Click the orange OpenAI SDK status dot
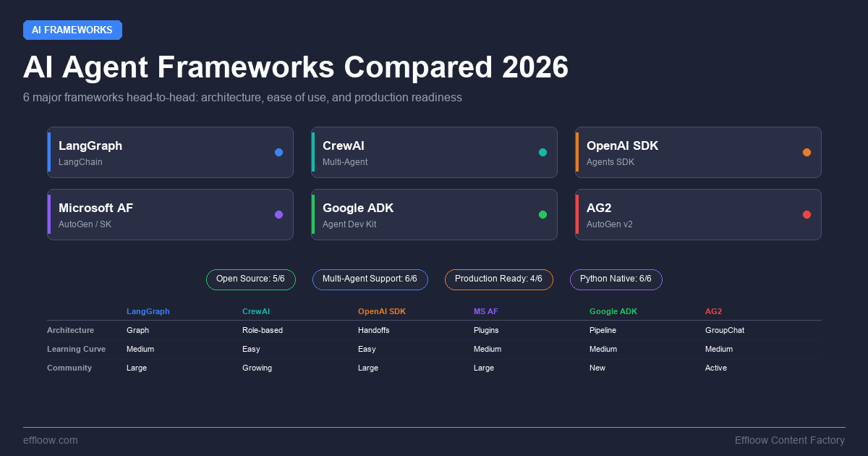 tap(807, 152)
